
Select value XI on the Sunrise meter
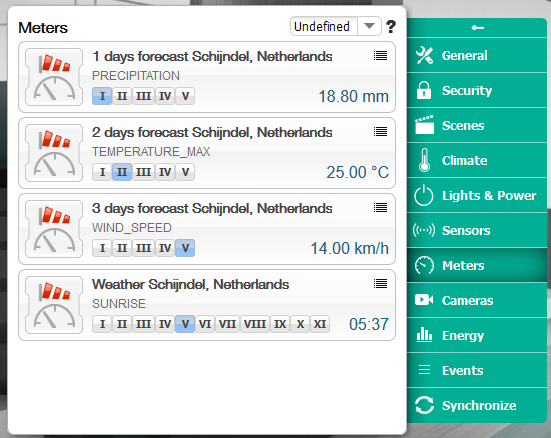coord(320,324)
